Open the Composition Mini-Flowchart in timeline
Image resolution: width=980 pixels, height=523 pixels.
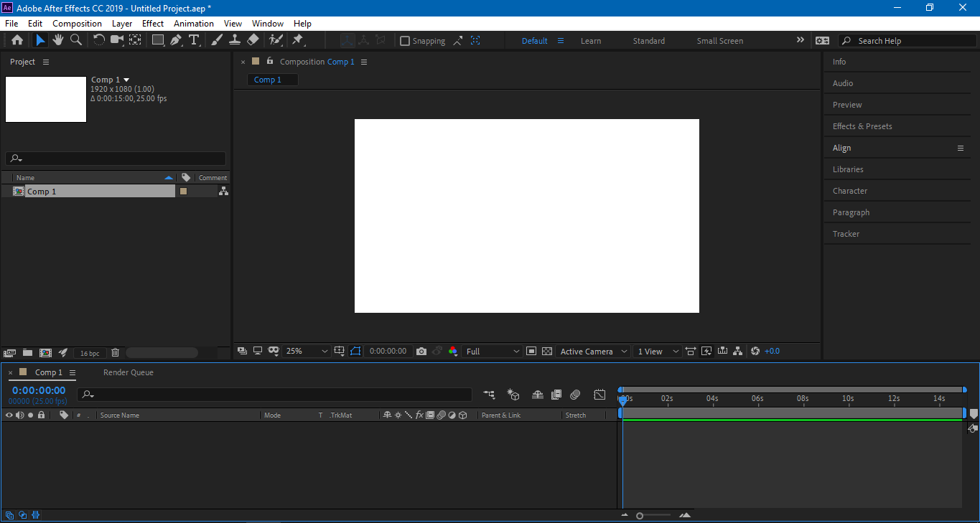pos(489,394)
